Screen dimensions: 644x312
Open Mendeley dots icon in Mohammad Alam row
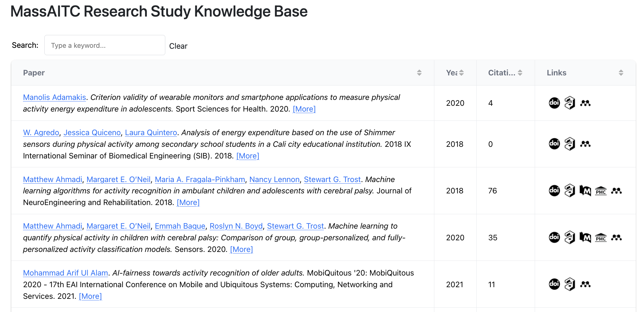click(x=585, y=284)
